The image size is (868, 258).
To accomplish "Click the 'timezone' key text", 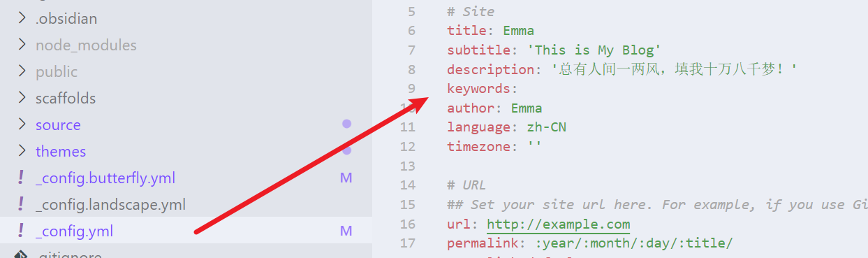I will coord(479,147).
